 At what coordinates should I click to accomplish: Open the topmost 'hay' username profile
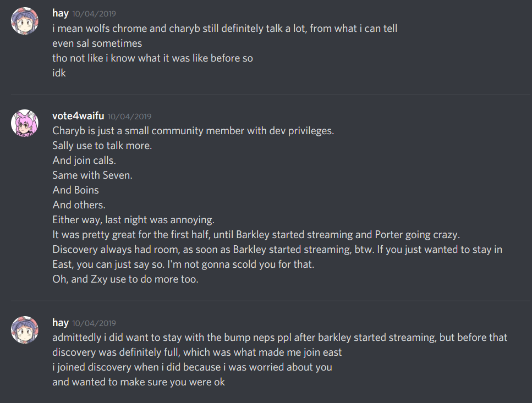(60, 13)
